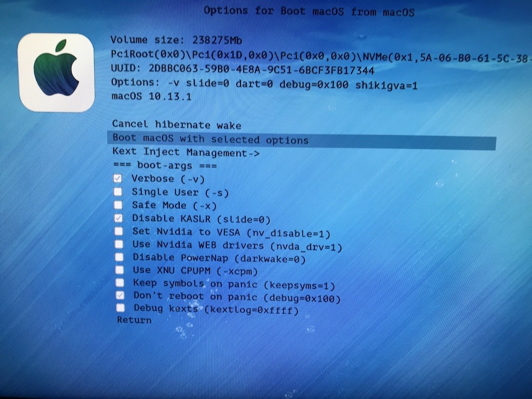
Task: Select Cancel hibernate wake
Action: click(x=177, y=125)
